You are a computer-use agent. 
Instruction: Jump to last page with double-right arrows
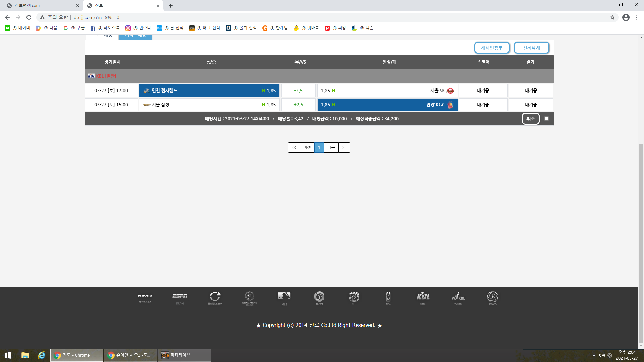tap(344, 147)
